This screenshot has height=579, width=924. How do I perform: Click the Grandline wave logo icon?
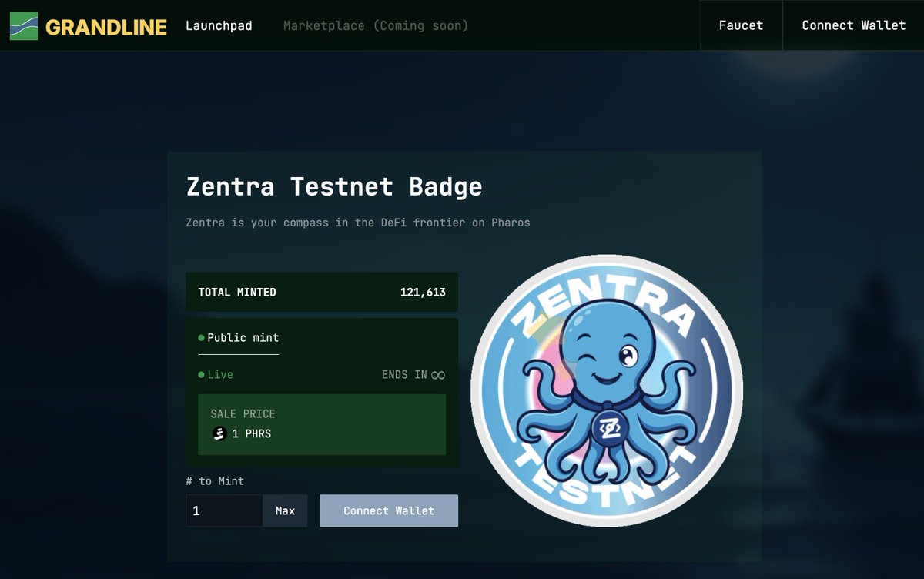point(24,26)
